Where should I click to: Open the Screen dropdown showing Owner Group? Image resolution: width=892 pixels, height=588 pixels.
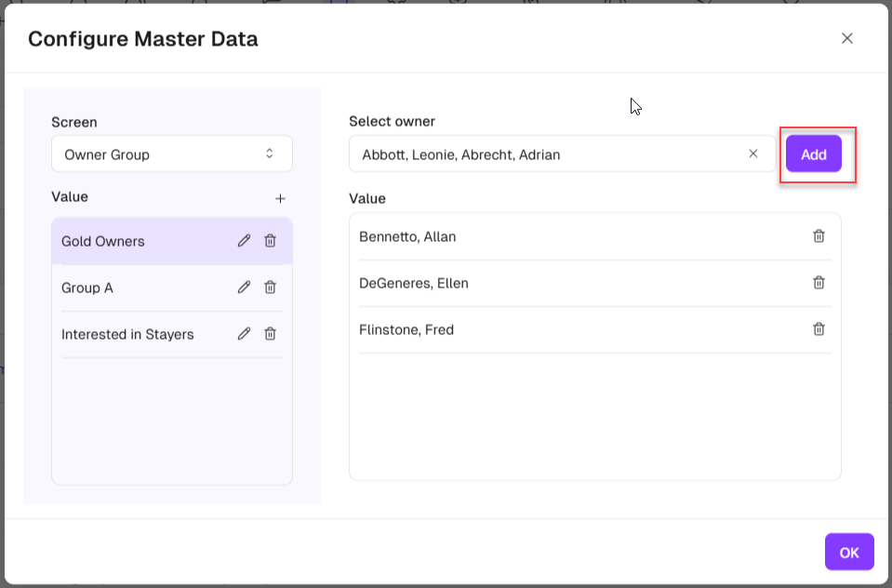[x=172, y=154]
